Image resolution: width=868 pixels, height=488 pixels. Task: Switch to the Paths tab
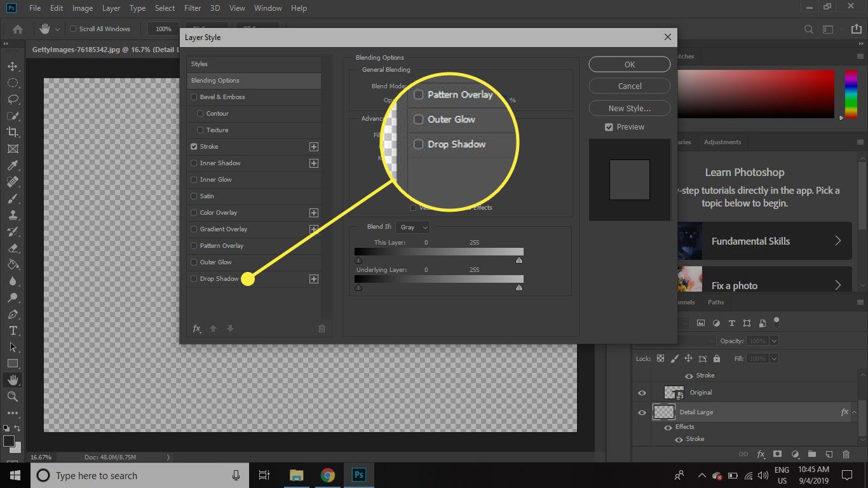[x=715, y=302]
